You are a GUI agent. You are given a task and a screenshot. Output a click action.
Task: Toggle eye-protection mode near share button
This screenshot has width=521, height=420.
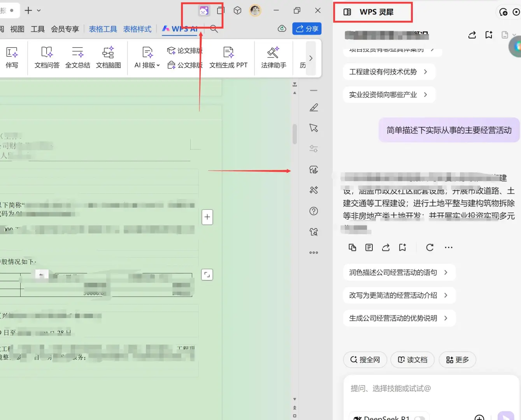coord(282,28)
